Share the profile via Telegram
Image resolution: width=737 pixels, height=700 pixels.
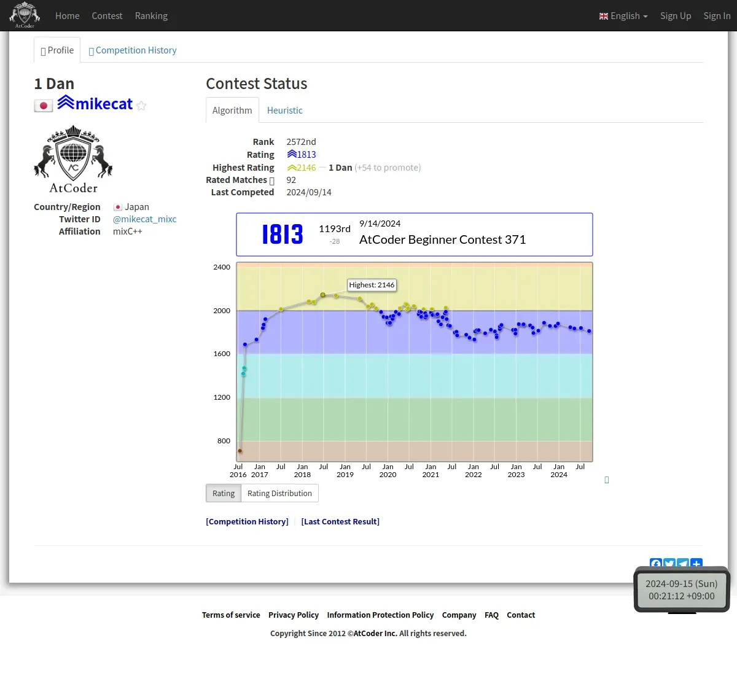683,564
